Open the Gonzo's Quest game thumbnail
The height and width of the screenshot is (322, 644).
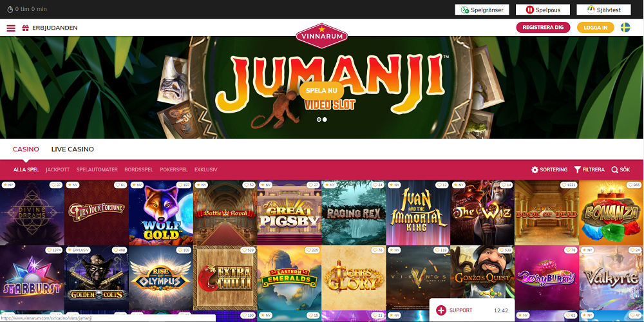pyautogui.click(x=482, y=278)
